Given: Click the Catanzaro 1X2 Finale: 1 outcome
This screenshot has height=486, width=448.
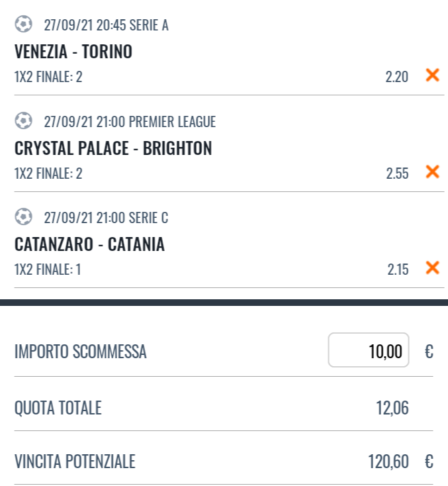Looking at the screenshot, I should point(48,269).
